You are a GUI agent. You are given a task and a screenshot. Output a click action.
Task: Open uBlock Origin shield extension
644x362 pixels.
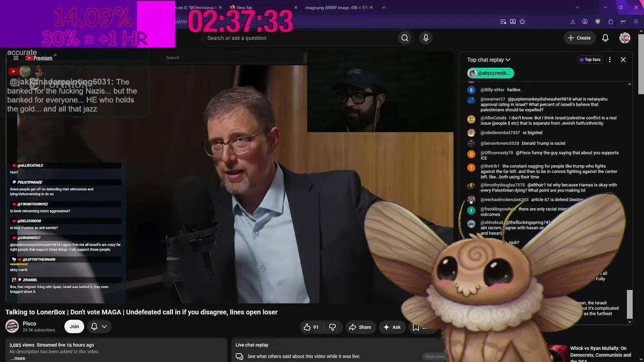point(598,22)
